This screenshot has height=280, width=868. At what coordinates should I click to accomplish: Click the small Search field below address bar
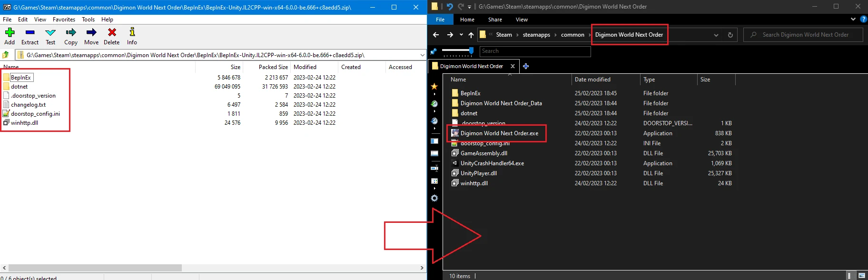[535, 51]
